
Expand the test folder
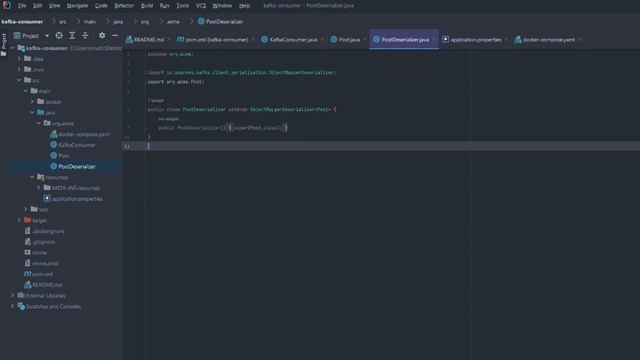26,209
